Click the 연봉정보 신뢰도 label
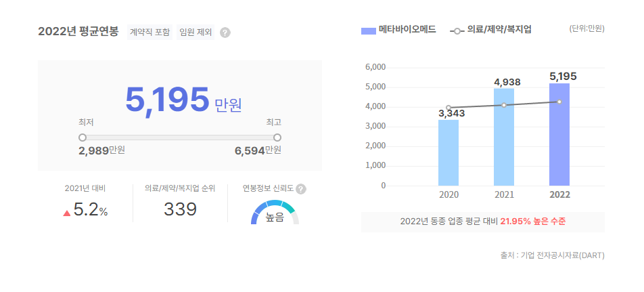This screenshot has width=644, height=292. pos(268,189)
